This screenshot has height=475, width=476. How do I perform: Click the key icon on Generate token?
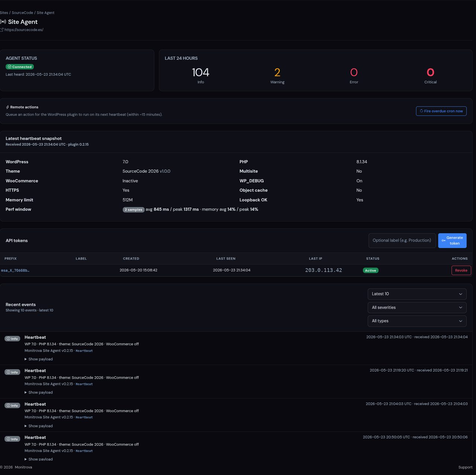pos(443,240)
